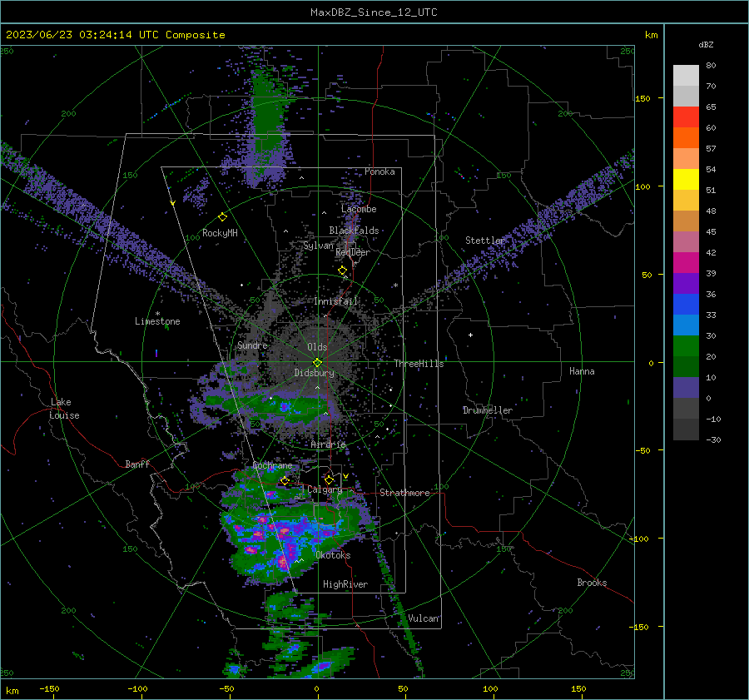The image size is (749, 700).
Task: Click the Strathmore town label
Action: point(404,493)
